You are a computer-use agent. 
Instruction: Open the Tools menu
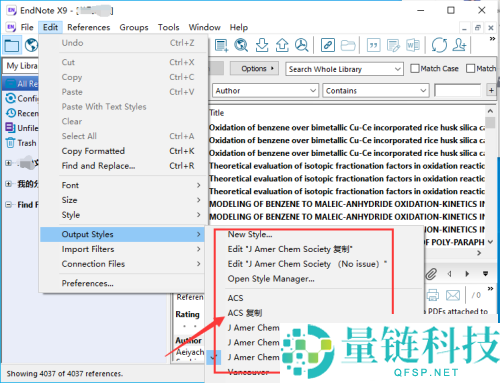tap(169, 27)
